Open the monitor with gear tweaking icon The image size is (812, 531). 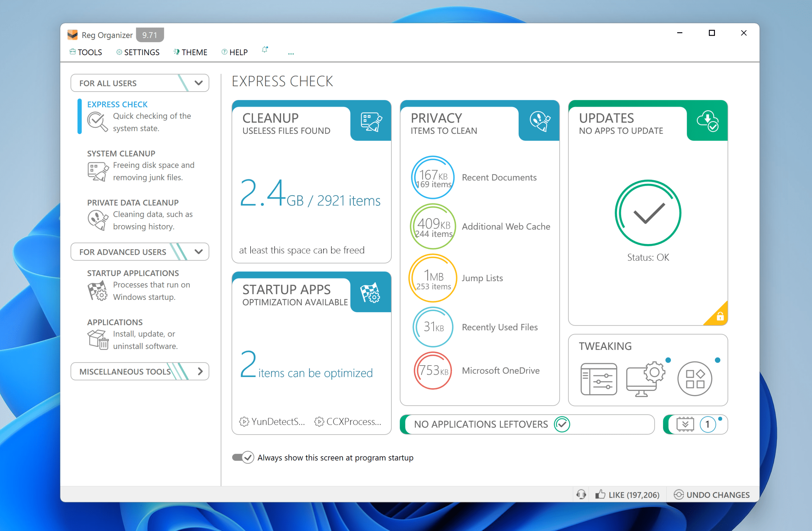(645, 379)
